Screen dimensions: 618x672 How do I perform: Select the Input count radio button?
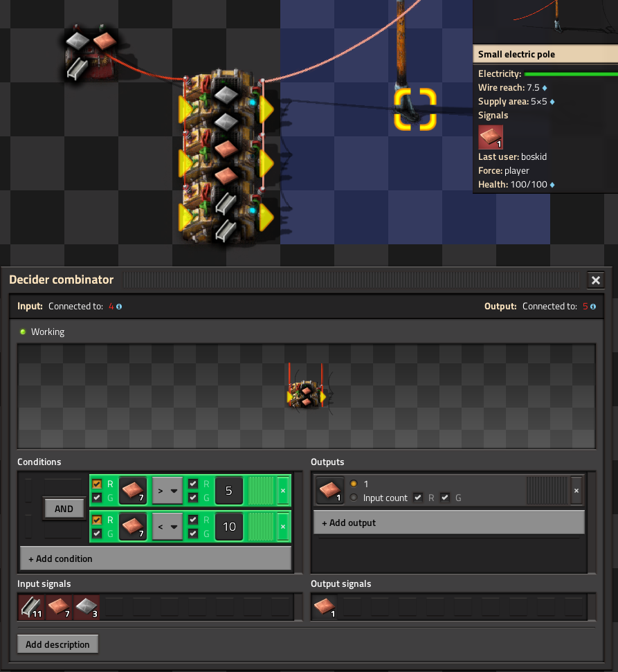[354, 498]
